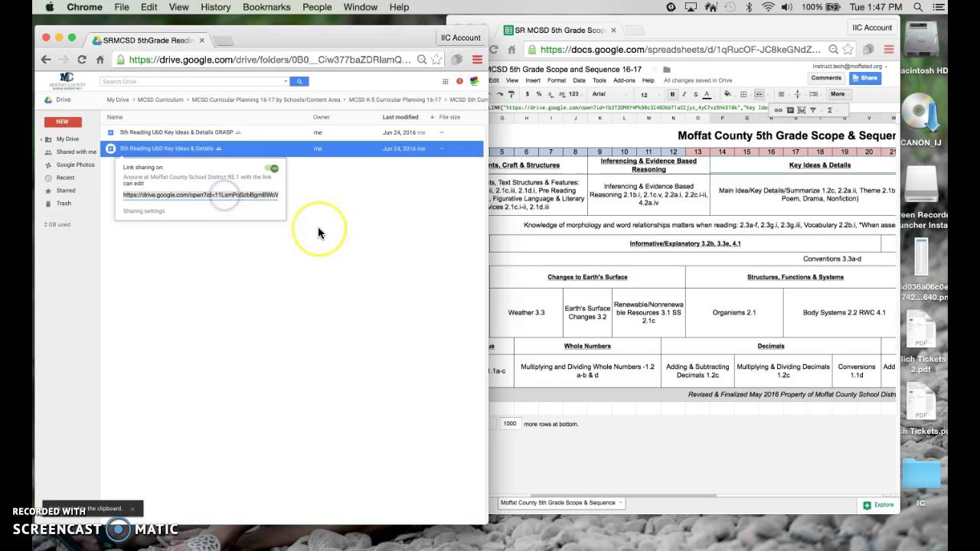Image resolution: width=980 pixels, height=551 pixels.
Task: Open the red notifications icon in Drive
Action: [x=459, y=81]
